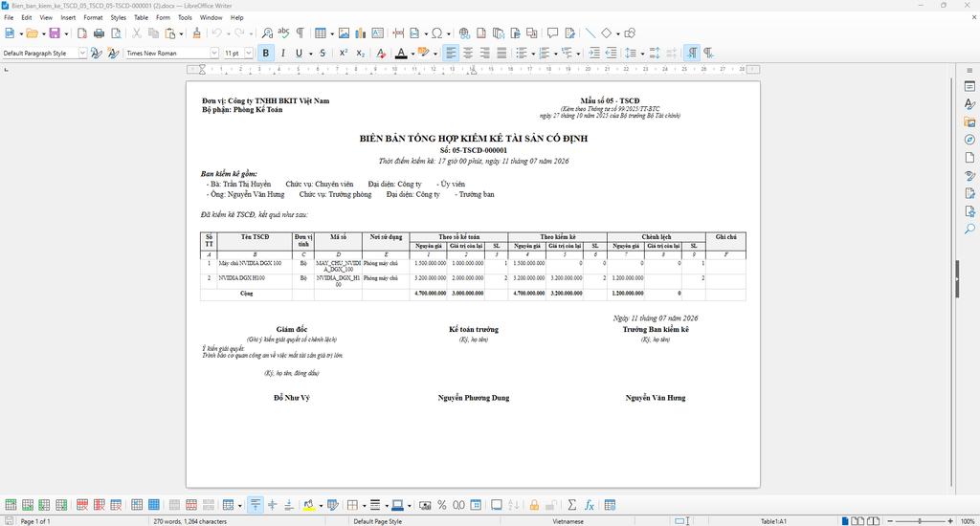Click 'Page 1 of 1' in status bar
This screenshot has width=980, height=526.
[35, 521]
